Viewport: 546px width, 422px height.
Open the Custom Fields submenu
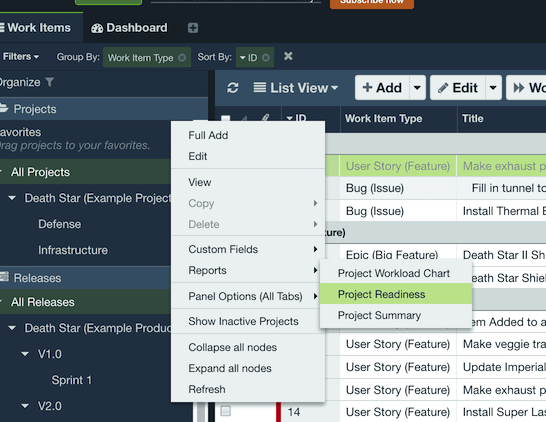click(x=248, y=249)
